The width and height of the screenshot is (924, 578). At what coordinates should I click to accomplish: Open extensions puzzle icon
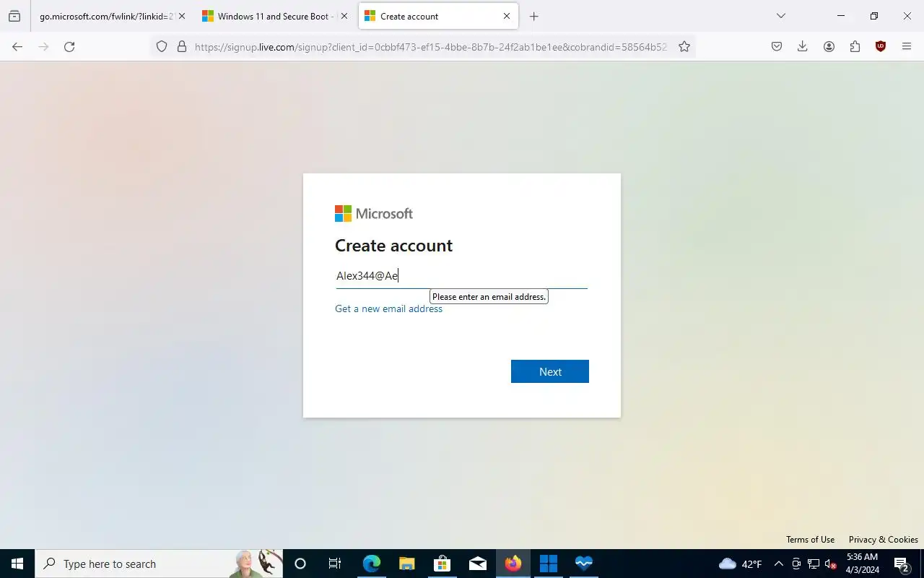point(855,46)
